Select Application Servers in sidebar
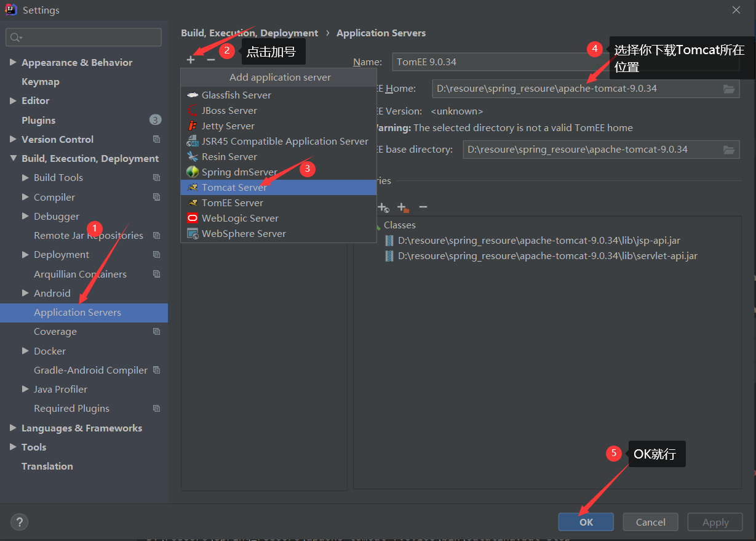The height and width of the screenshot is (541, 756). 84,313
